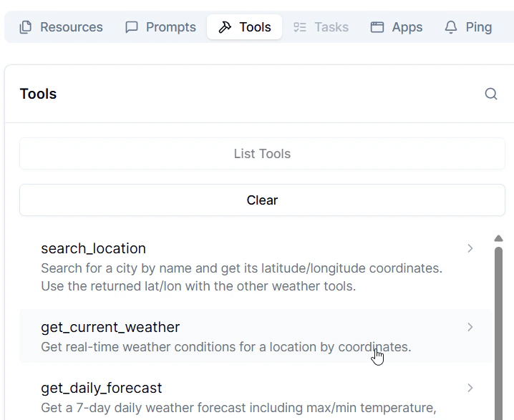
Task: Click 'Search for a city by name' description
Action: click(241, 277)
